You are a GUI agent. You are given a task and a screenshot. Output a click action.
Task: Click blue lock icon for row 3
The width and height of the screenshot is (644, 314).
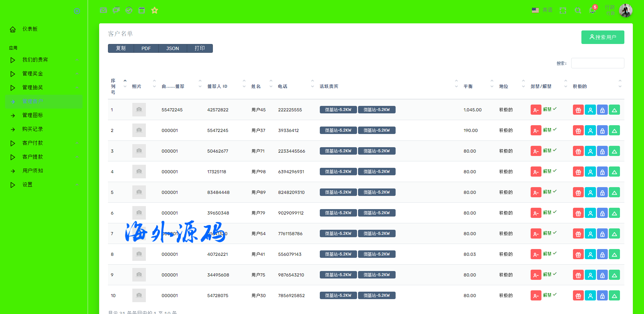pos(602,151)
